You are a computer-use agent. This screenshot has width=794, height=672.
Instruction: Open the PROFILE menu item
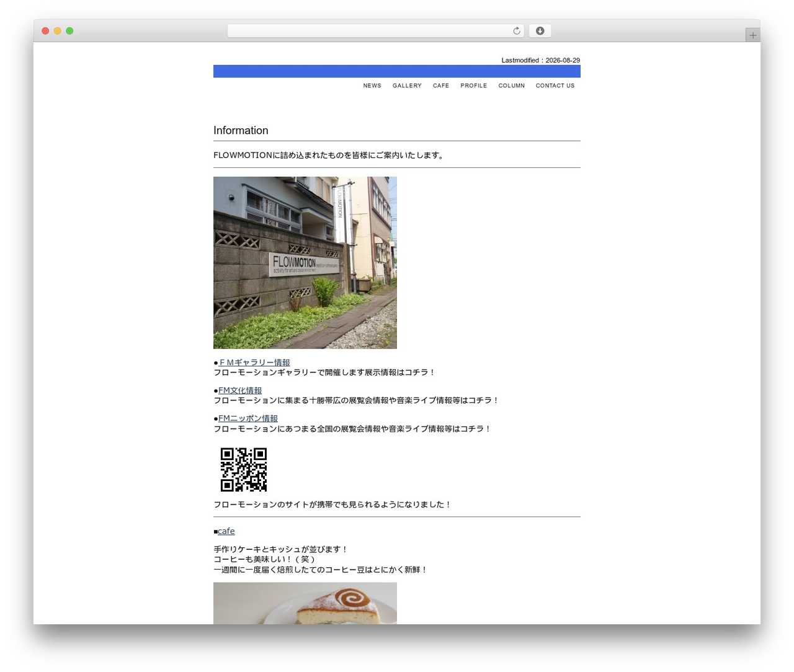pos(474,86)
